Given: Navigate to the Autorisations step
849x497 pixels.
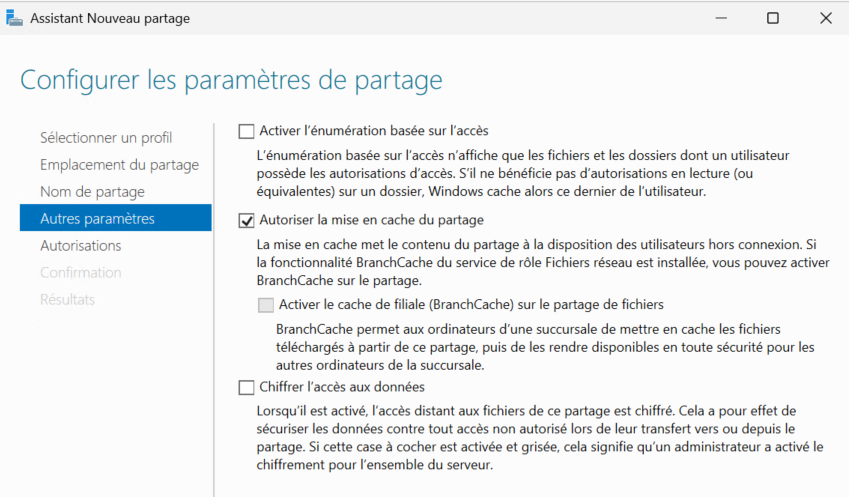Looking at the screenshot, I should [80, 245].
